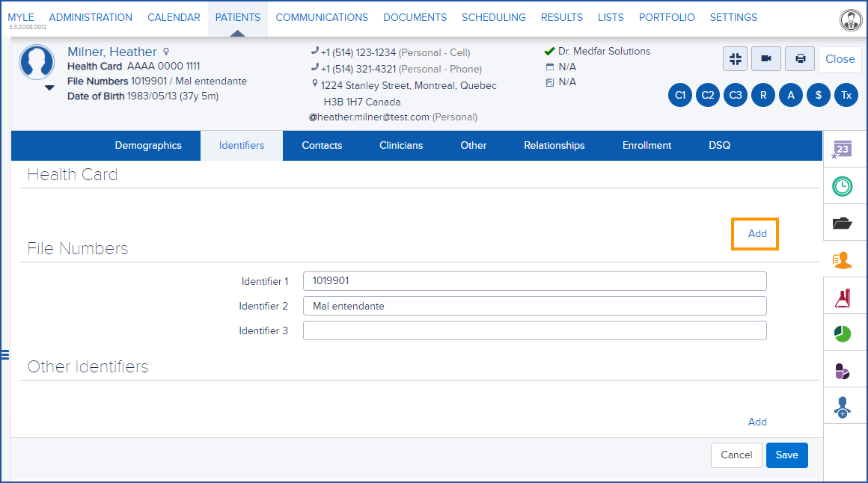Screen dimensions: 868x483
Task: Start a video consultation with the camera icon
Action: click(x=765, y=59)
